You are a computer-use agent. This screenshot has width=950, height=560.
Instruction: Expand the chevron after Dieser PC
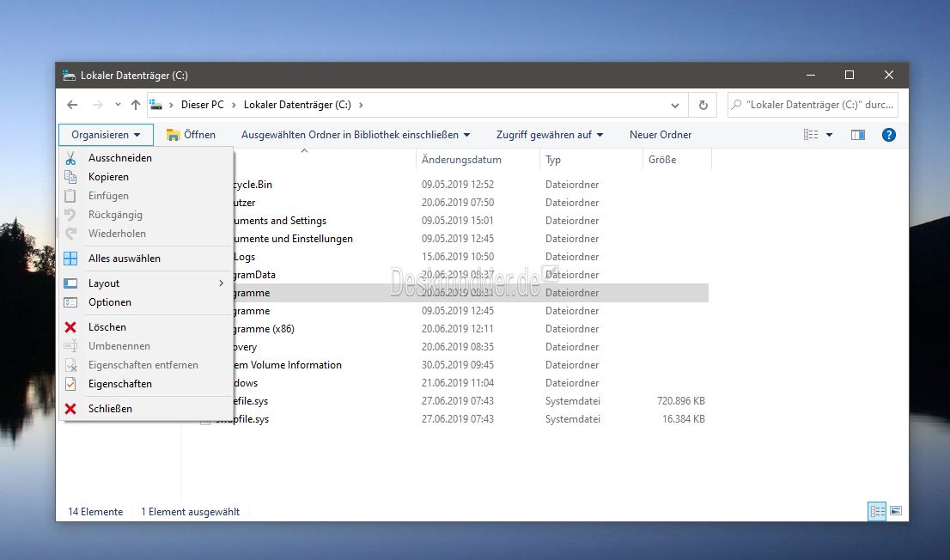coord(233,105)
